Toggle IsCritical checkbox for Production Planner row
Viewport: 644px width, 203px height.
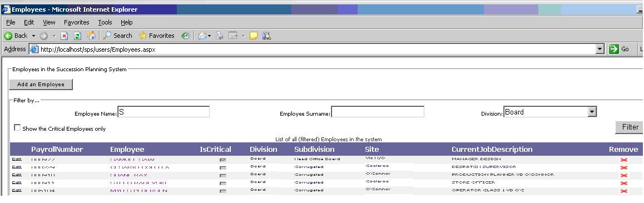tap(223, 175)
